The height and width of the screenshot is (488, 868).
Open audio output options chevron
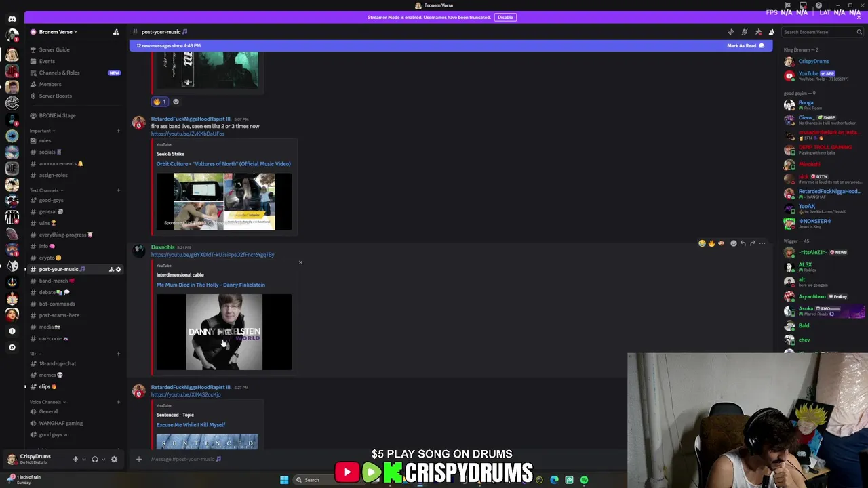tap(103, 460)
